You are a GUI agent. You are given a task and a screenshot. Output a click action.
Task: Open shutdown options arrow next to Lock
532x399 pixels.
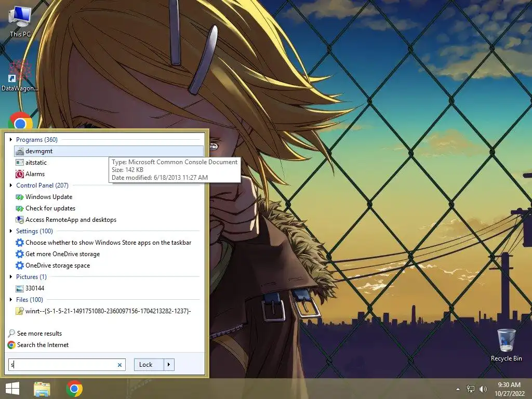(x=169, y=365)
